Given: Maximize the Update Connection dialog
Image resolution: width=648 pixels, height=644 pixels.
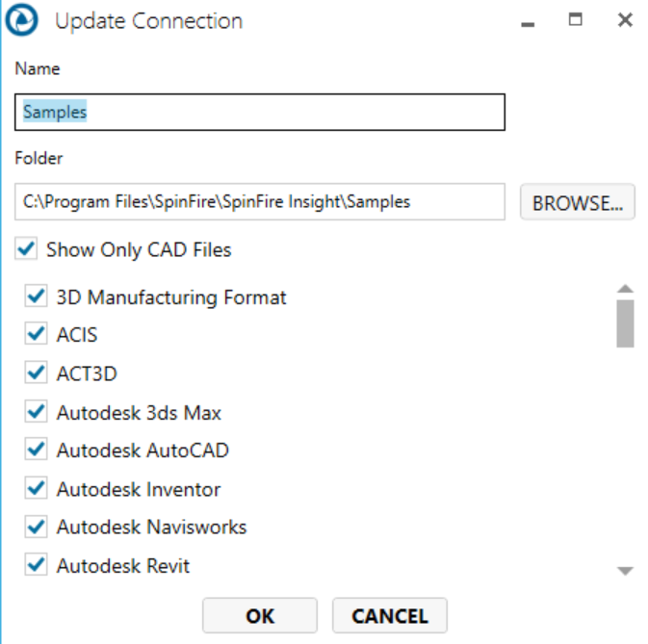Looking at the screenshot, I should point(576,20).
